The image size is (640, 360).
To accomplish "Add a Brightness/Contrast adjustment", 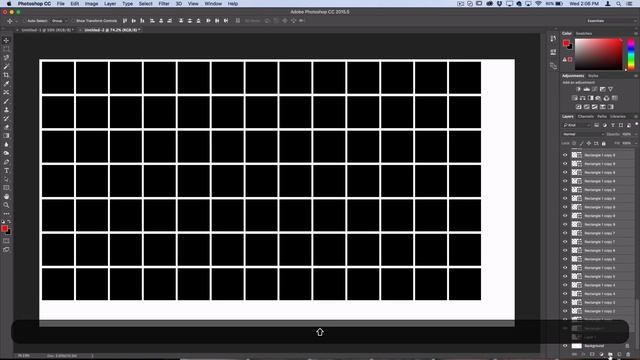I will [x=578, y=89].
